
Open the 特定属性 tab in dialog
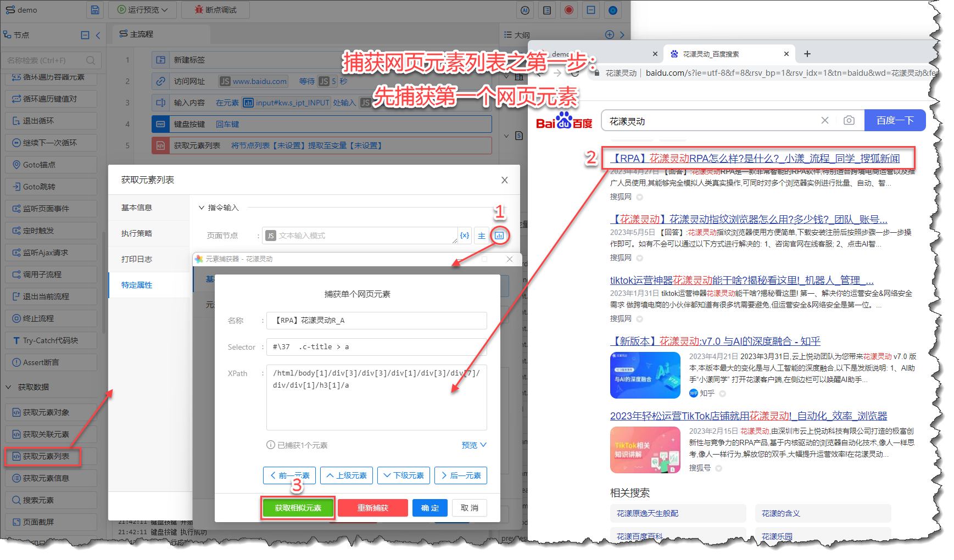[x=149, y=285]
